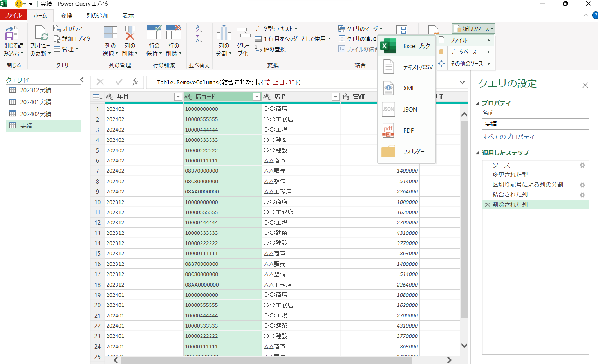
Task: Open the 店コード column filter dropdown
Action: tap(257, 97)
